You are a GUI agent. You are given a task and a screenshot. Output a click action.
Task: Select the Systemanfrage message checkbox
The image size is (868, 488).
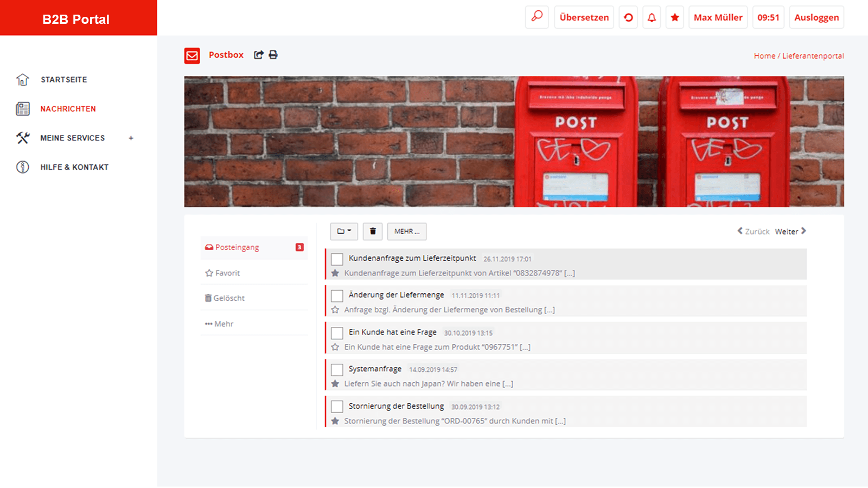(337, 370)
